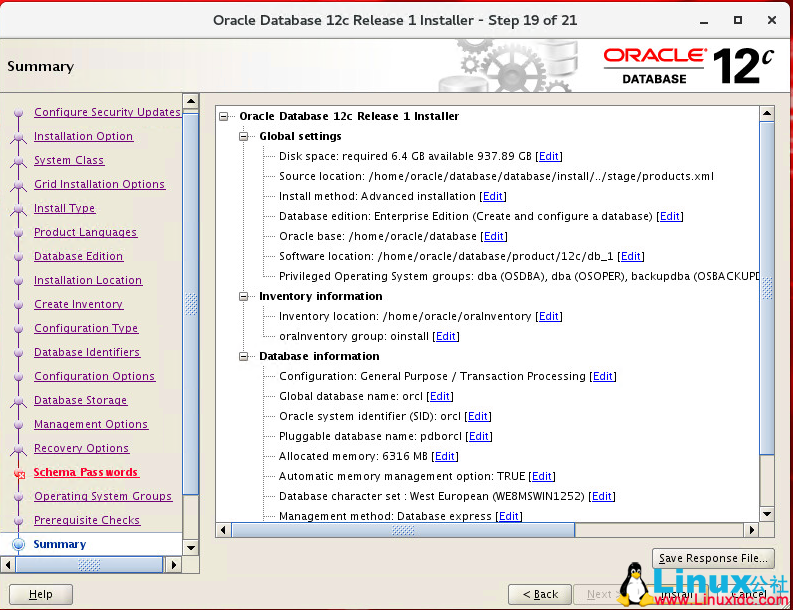Collapse Oracle Database 12c Release 1 Installer node
Screen dimensions: 793x610
pos(224,117)
